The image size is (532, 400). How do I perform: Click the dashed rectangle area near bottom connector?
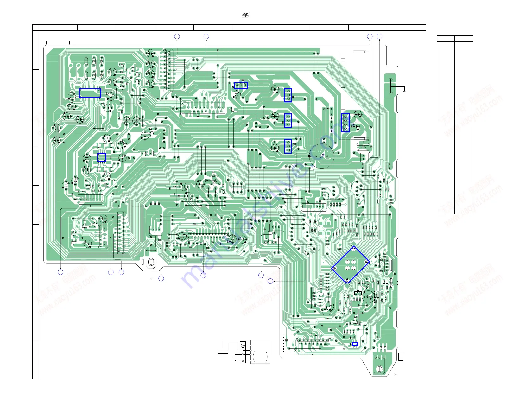click(295, 344)
